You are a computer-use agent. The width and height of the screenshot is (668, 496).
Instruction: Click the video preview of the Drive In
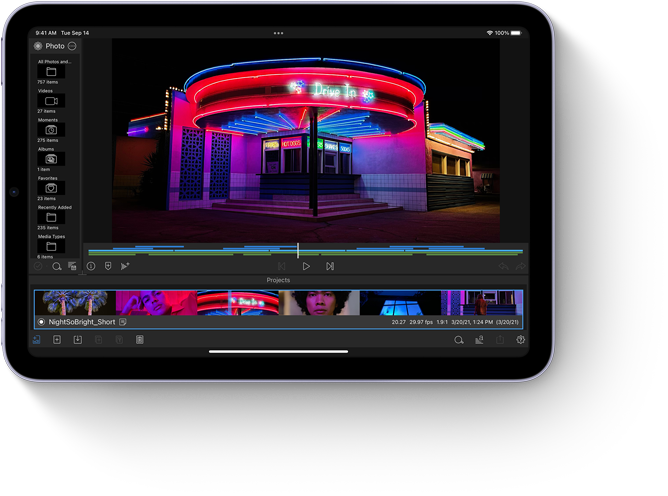[x=306, y=141]
